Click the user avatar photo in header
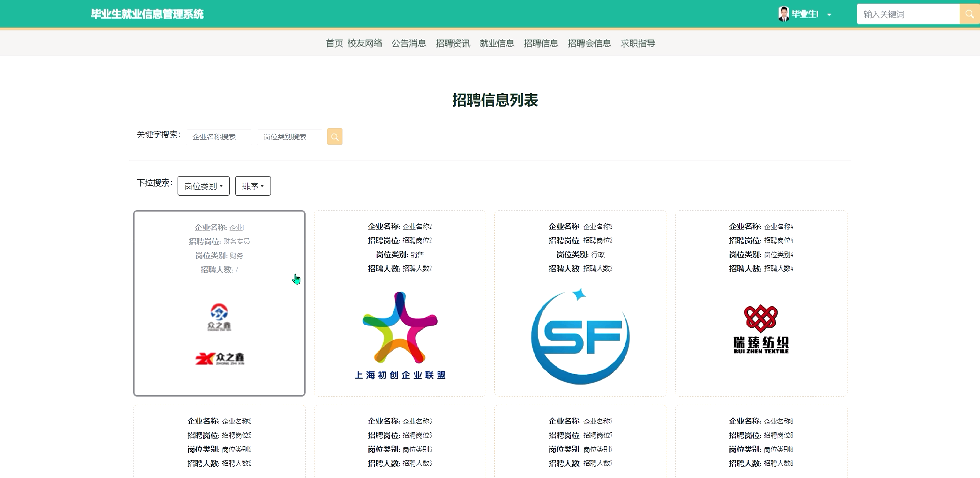This screenshot has height=478, width=980. coord(784,14)
